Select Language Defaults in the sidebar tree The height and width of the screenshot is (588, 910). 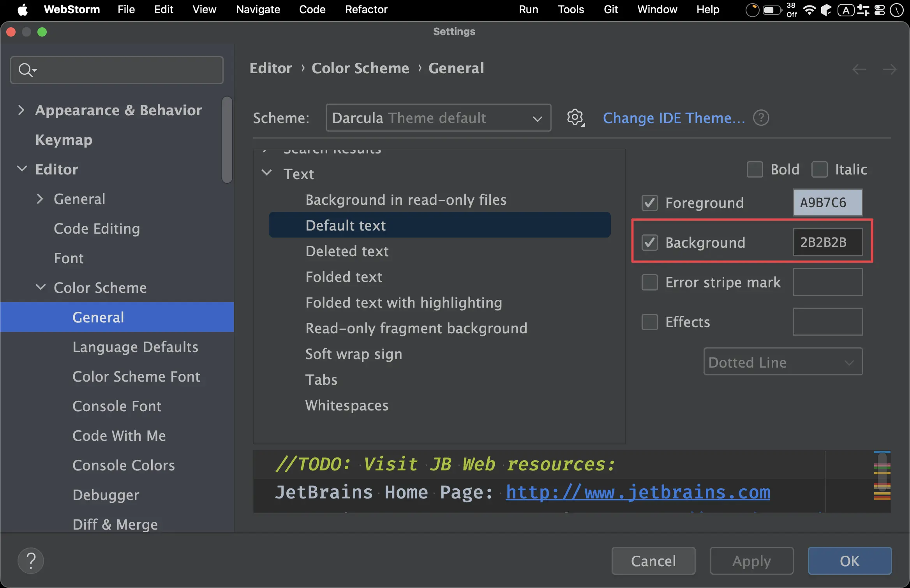coord(135,347)
